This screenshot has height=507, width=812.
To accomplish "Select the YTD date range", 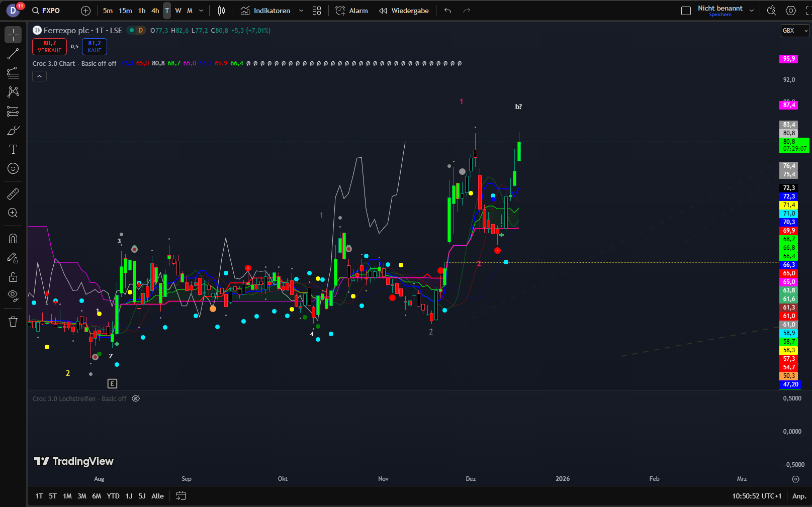I will [113, 496].
